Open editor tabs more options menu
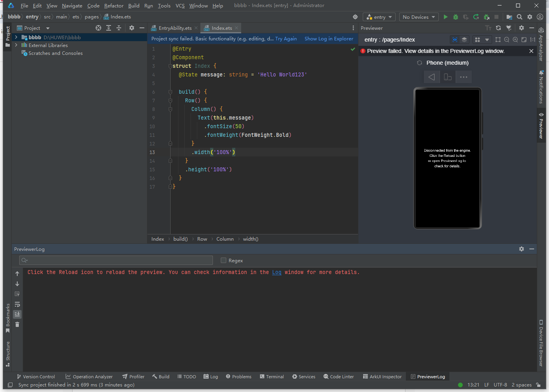Viewport: 549px width, 392px height. tap(353, 28)
